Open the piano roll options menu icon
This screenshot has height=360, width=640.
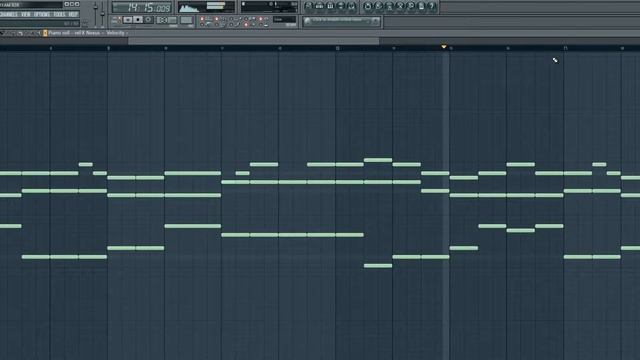pyautogui.click(x=45, y=33)
